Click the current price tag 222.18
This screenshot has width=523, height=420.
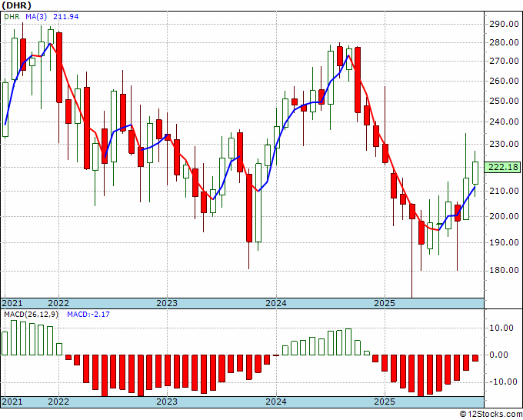tap(505, 167)
